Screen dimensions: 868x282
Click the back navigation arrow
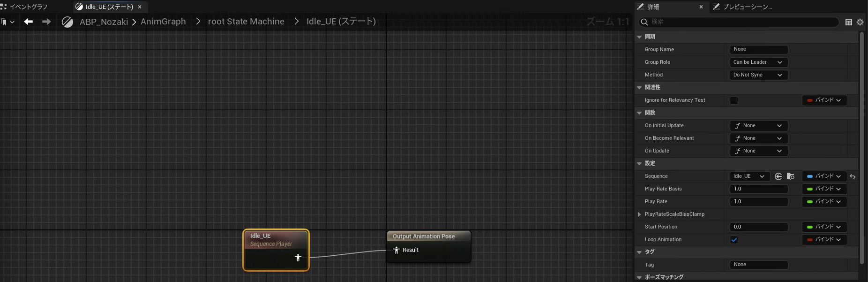(29, 22)
